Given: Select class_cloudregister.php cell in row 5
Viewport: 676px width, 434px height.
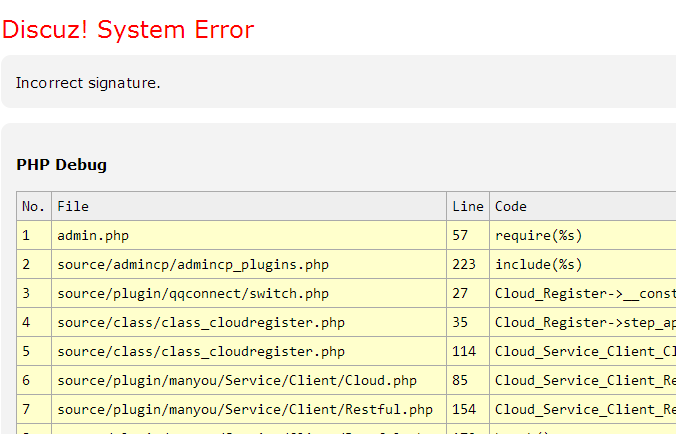Looking at the screenshot, I should tap(249, 351).
